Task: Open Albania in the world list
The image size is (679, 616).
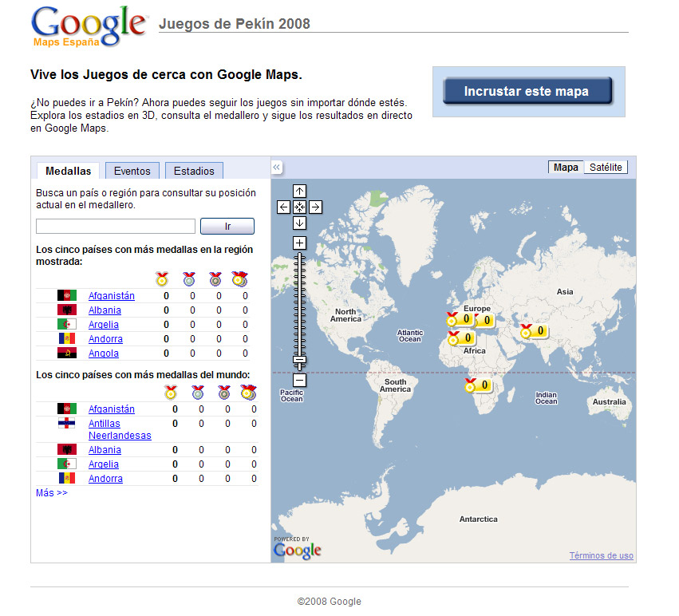Action: [105, 450]
